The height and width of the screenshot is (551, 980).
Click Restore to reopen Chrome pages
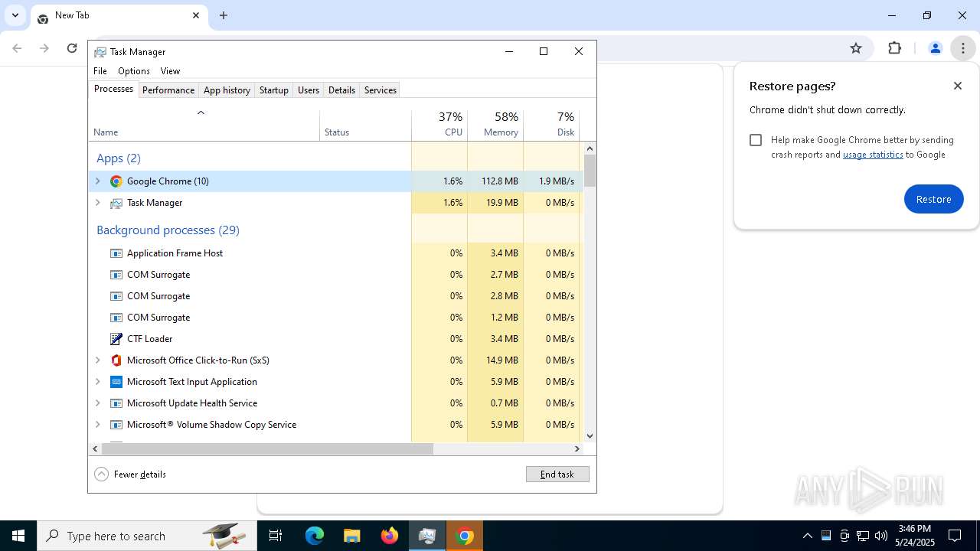934,199
